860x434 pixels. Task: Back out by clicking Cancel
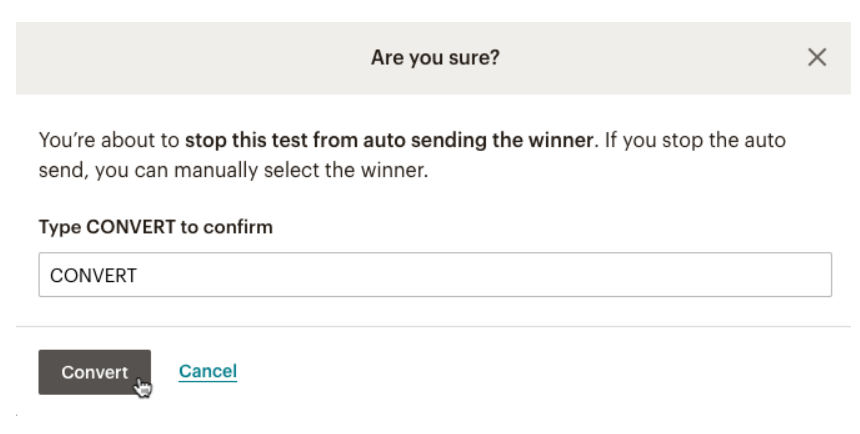(x=208, y=372)
